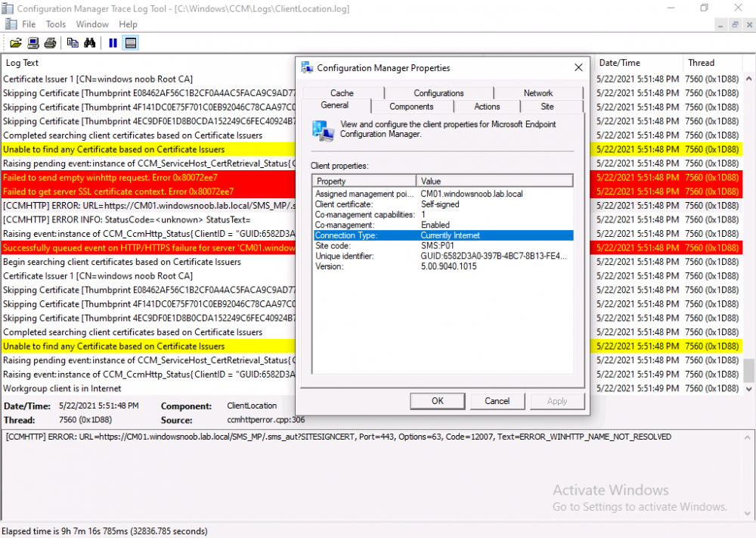Image resolution: width=756 pixels, height=538 pixels.
Task: Open the Tools menu
Action: pos(56,24)
